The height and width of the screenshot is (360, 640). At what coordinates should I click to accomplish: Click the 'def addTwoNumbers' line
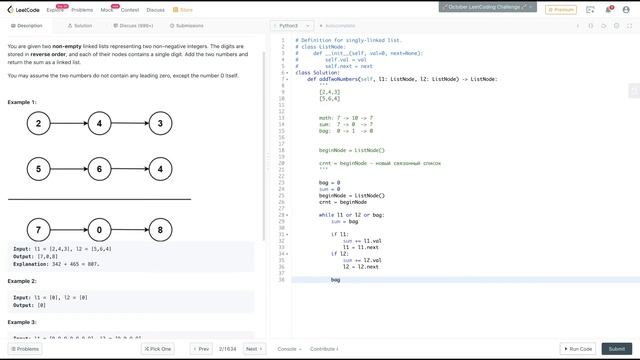[x=402, y=79]
